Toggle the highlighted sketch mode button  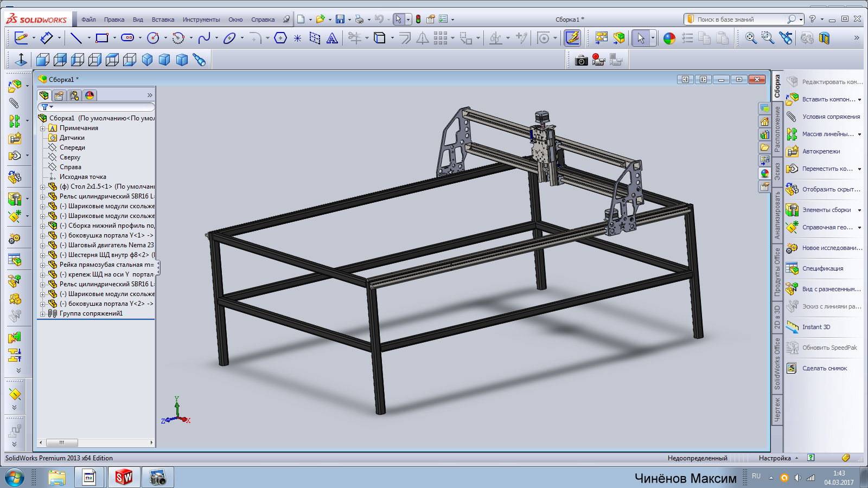pyautogui.click(x=572, y=38)
